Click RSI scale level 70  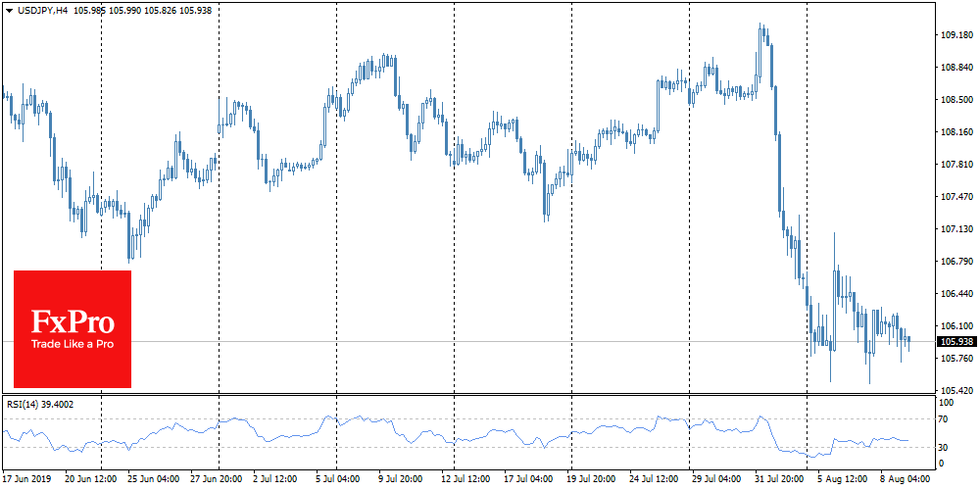pos(946,419)
